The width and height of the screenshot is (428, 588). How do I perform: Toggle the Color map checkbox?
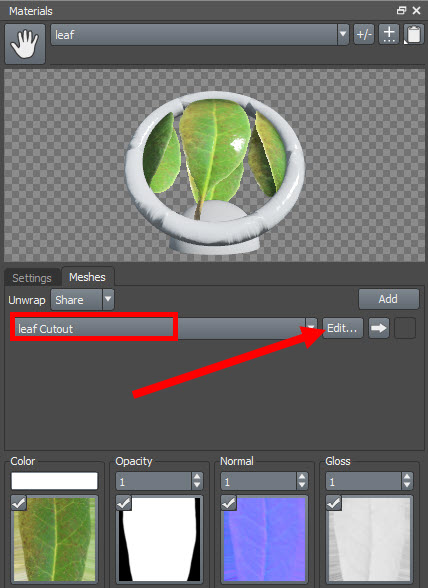[x=18, y=503]
